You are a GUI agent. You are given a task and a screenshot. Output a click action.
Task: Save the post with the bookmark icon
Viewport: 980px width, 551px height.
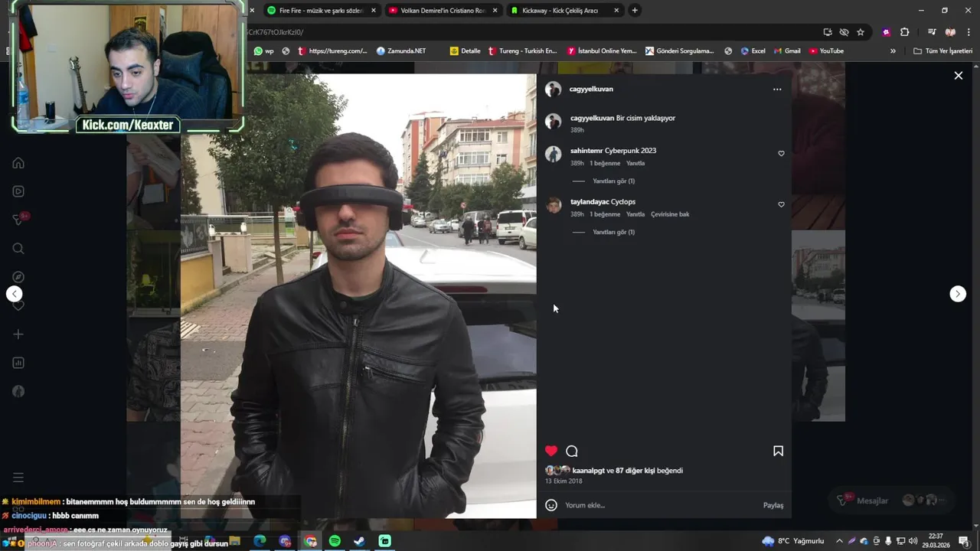click(778, 451)
